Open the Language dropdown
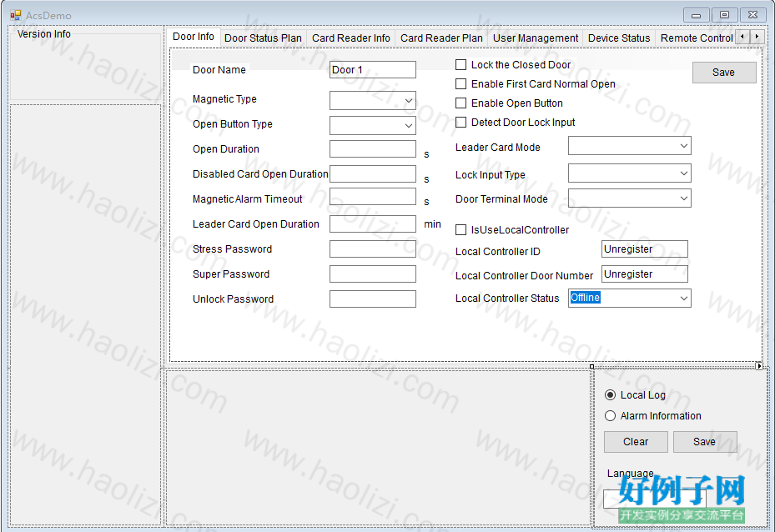The width and height of the screenshot is (775, 532). [654, 499]
